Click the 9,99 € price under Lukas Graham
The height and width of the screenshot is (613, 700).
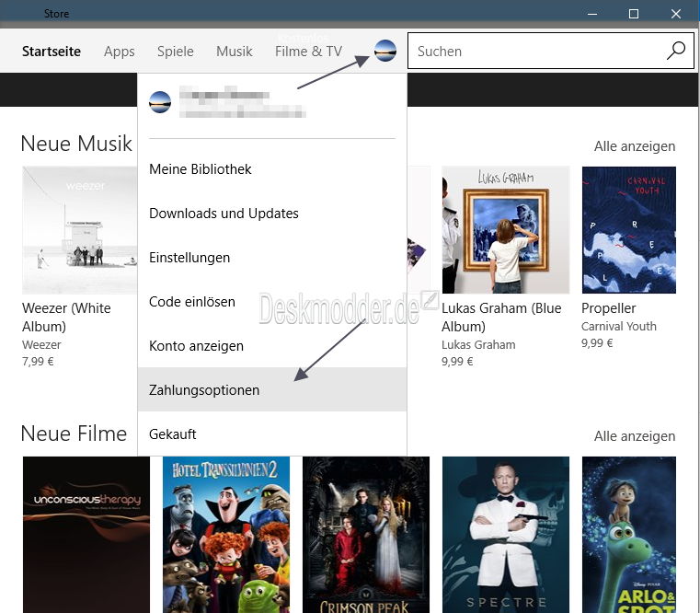457,361
